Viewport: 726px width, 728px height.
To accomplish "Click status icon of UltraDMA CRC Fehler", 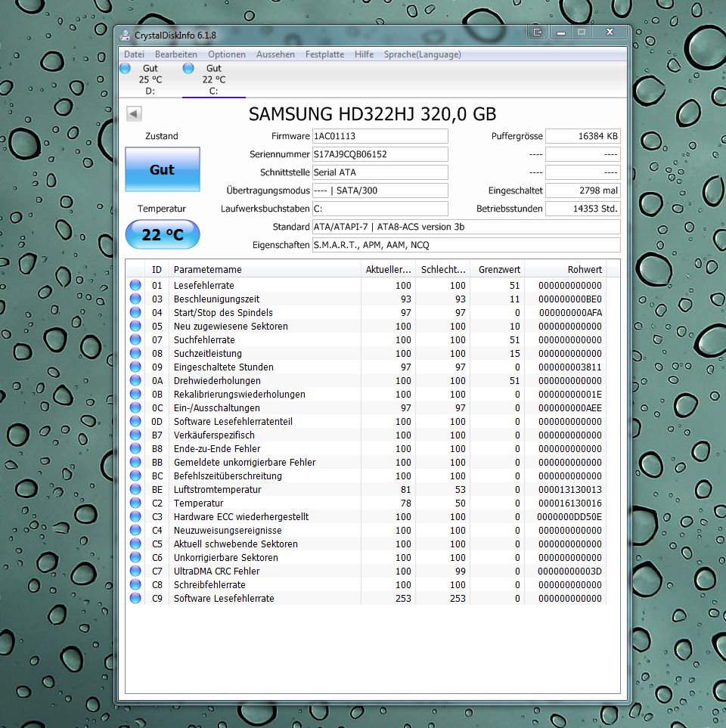I will click(x=135, y=571).
